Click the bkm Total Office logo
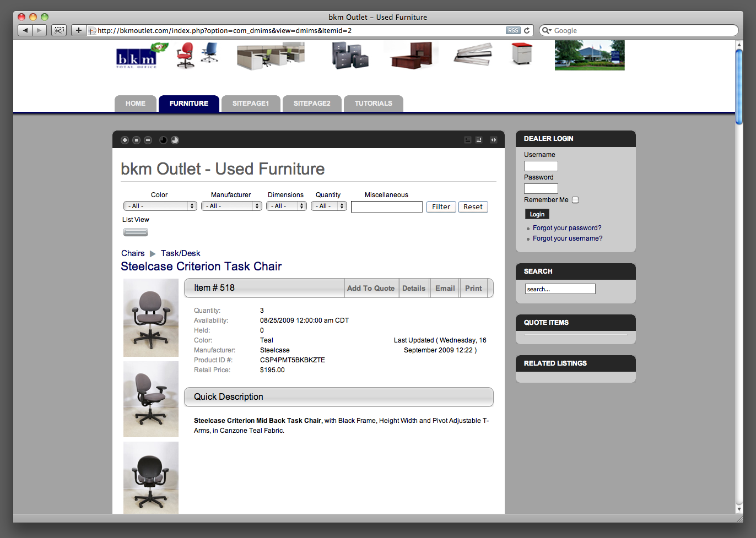Viewport: 756px width, 538px height. [x=137, y=58]
